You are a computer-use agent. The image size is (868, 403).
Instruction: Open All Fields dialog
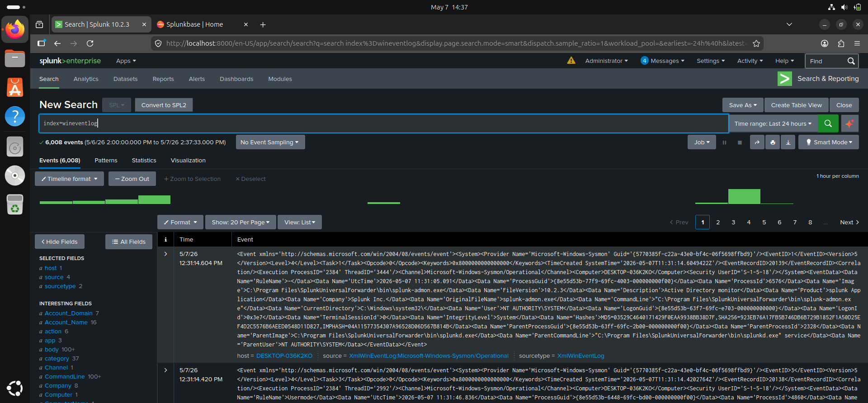coord(129,242)
